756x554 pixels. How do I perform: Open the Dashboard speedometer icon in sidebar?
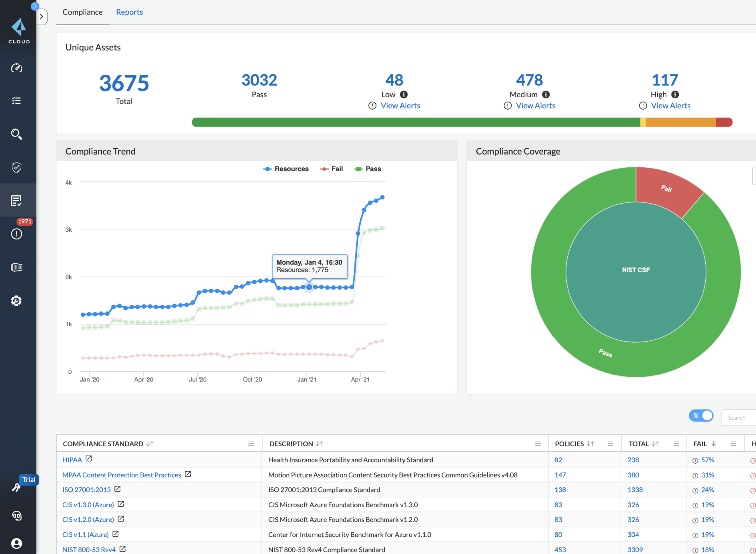tap(16, 68)
